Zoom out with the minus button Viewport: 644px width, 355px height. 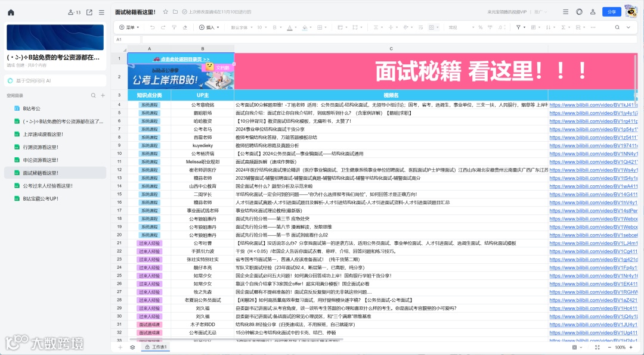tap(609, 347)
